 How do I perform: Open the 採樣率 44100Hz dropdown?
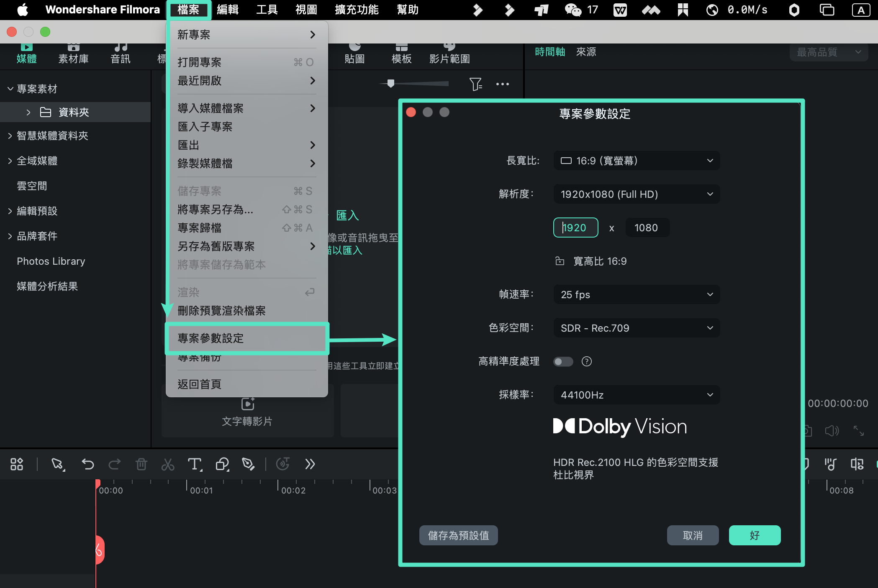[x=637, y=395]
